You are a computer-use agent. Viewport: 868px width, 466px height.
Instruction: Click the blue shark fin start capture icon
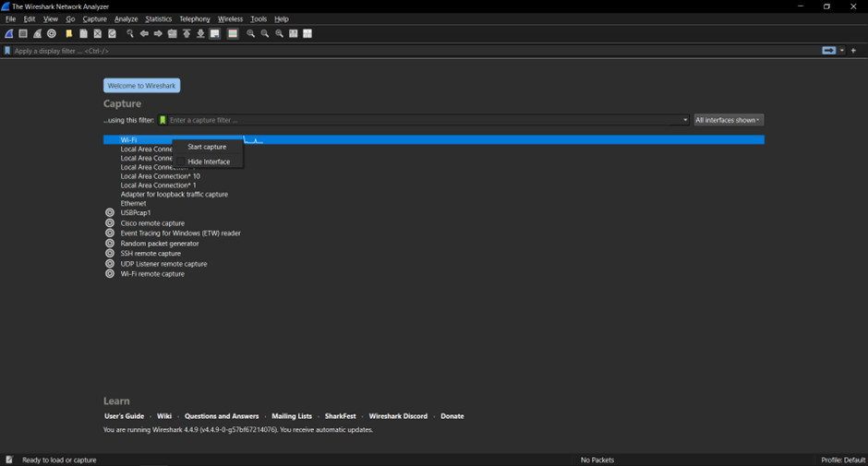pyautogui.click(x=9, y=34)
